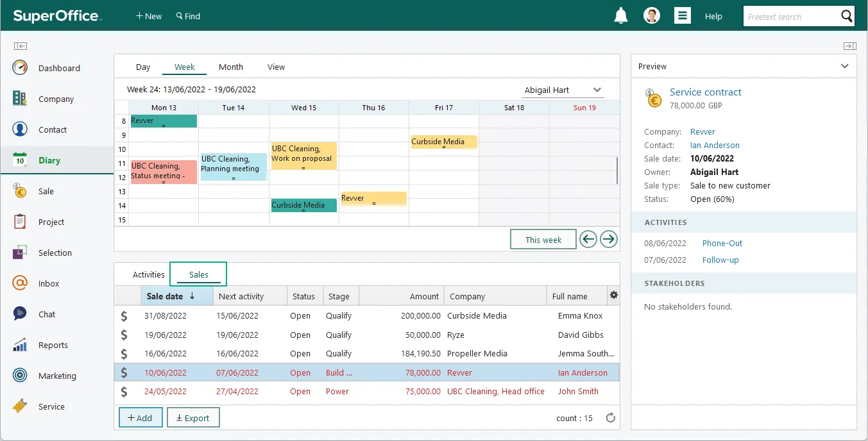This screenshot has width=868, height=441.
Task: Refresh the sales list
Action: (611, 418)
